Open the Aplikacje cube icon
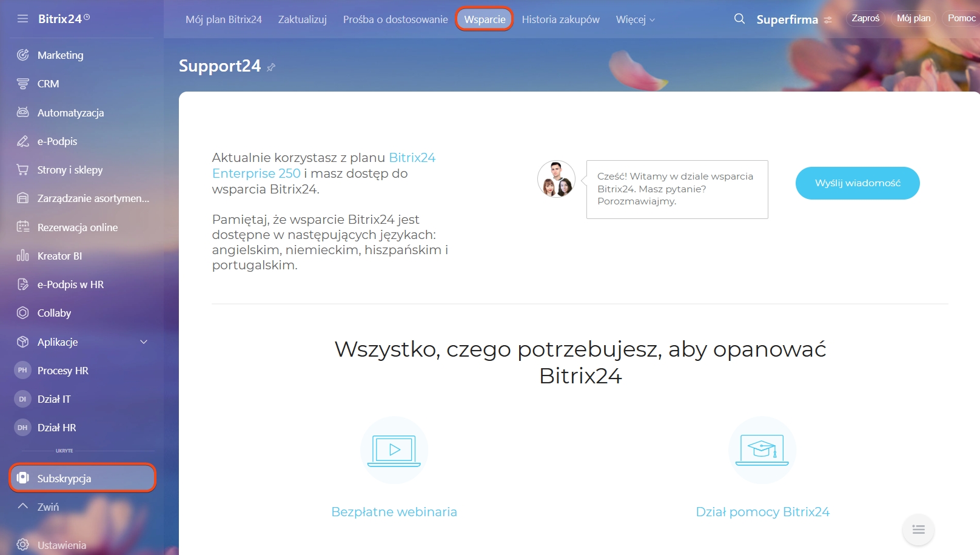This screenshot has width=980, height=555. click(x=23, y=341)
